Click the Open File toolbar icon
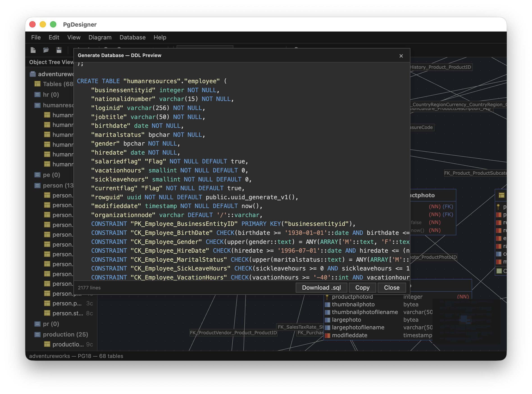This screenshot has width=532, height=394. coord(46,50)
